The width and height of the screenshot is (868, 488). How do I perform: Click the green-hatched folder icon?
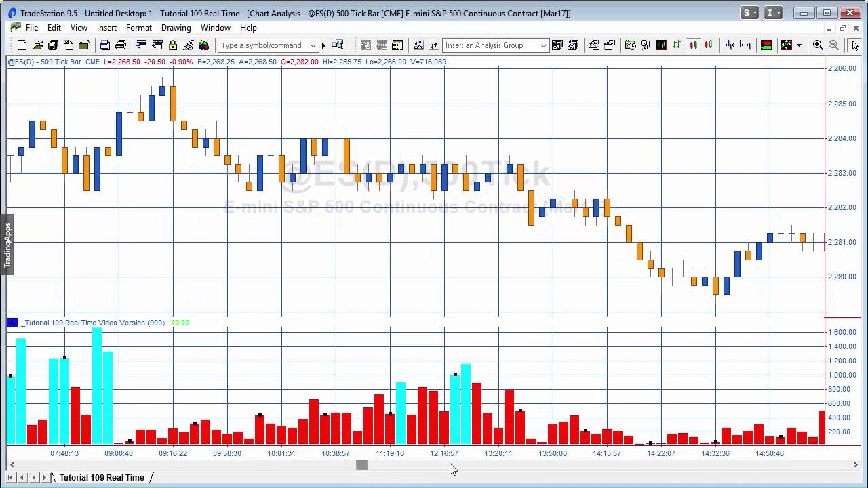[83, 45]
